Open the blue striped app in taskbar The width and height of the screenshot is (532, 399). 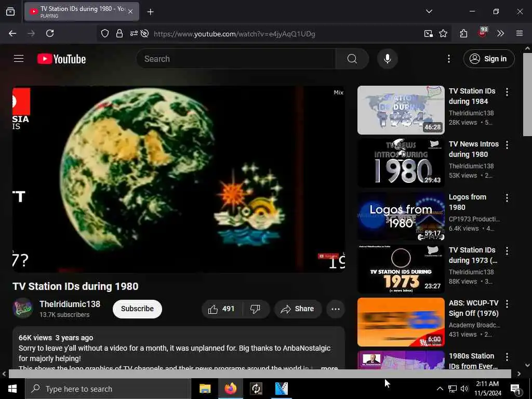(281, 389)
